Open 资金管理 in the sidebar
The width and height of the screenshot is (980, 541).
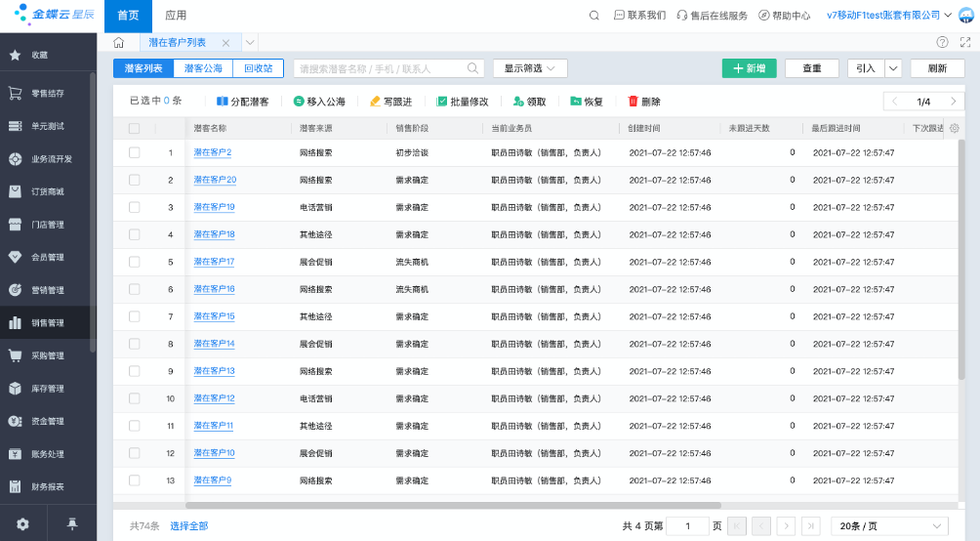coord(48,421)
